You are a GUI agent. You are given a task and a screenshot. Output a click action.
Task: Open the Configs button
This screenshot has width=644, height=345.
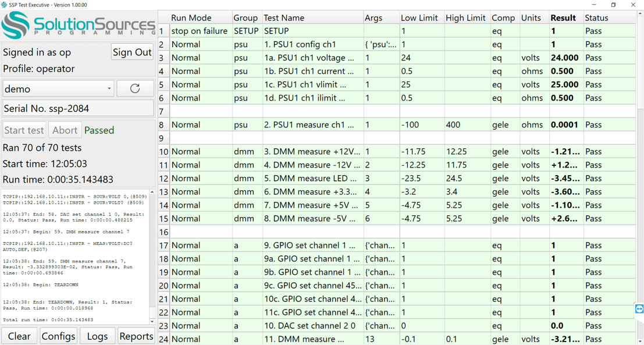point(58,336)
